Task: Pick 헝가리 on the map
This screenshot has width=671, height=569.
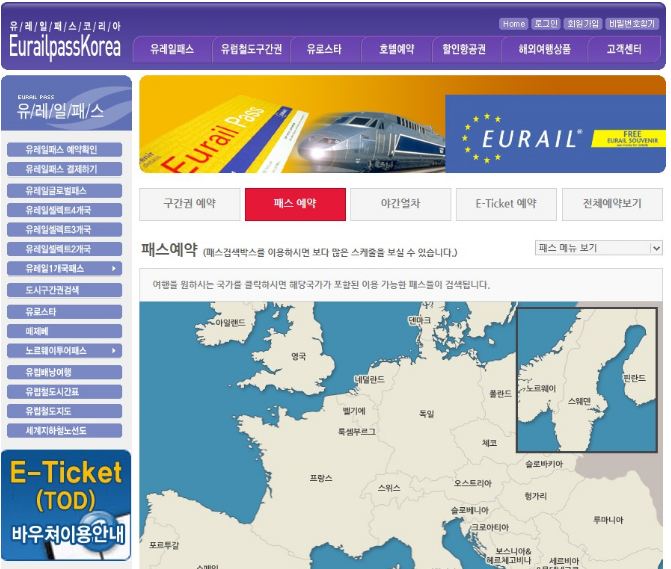Action: pos(535,496)
